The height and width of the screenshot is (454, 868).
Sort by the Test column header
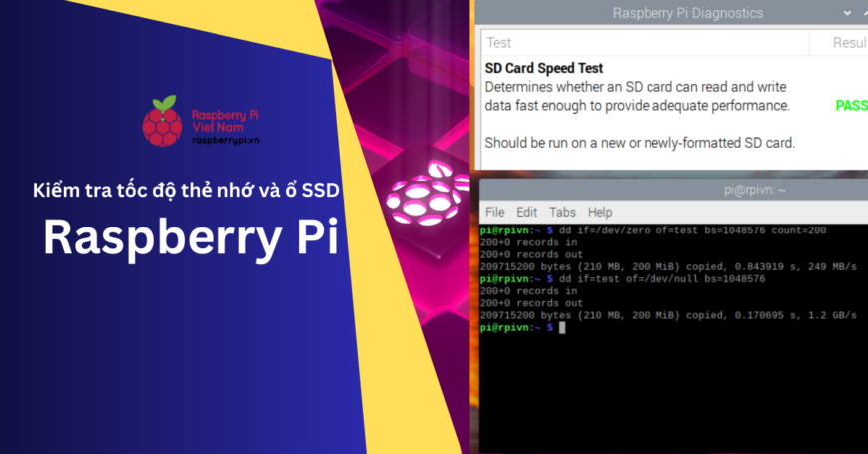click(498, 43)
